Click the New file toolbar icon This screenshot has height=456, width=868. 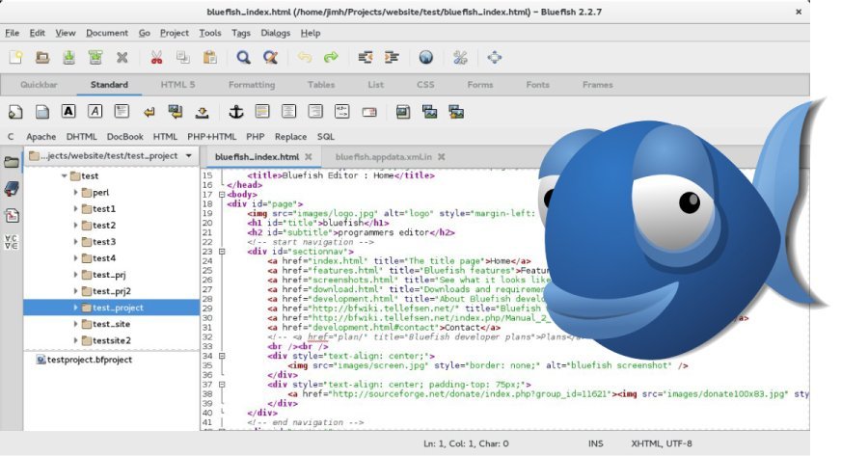(x=14, y=58)
